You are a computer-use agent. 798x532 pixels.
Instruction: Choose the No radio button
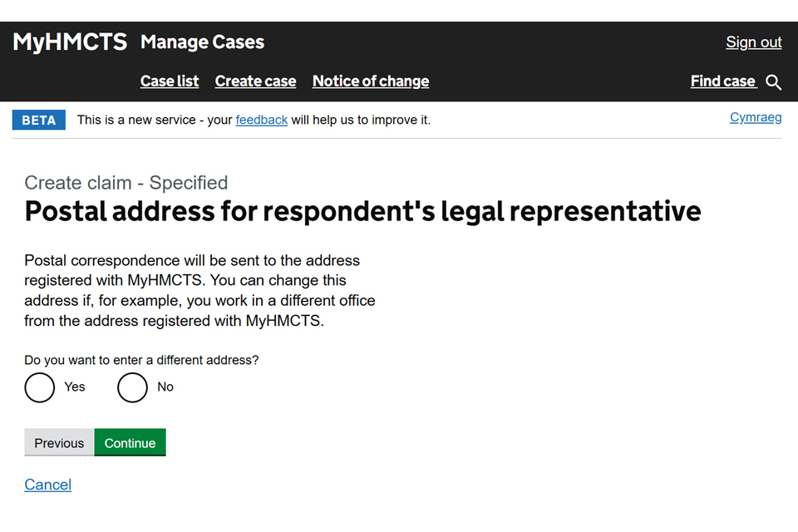[133, 387]
